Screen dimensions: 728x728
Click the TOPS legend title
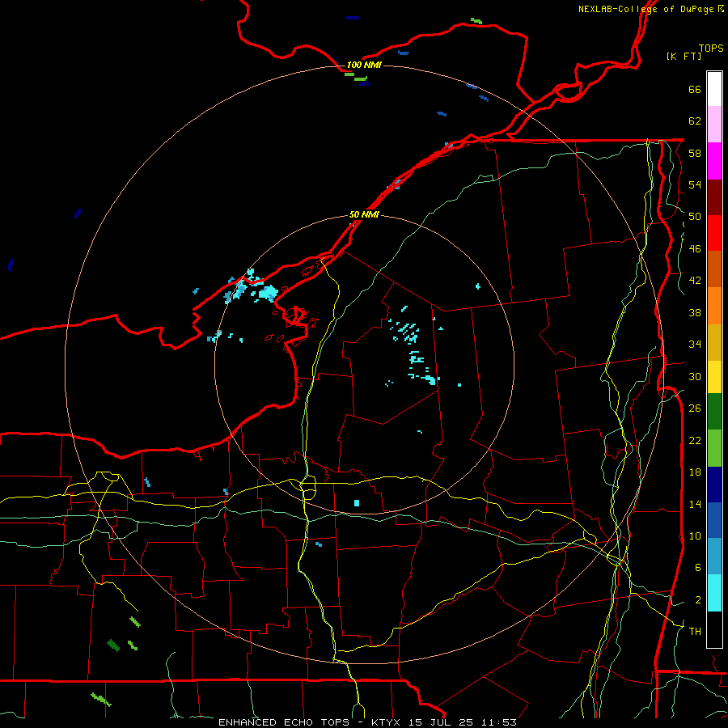pos(711,48)
